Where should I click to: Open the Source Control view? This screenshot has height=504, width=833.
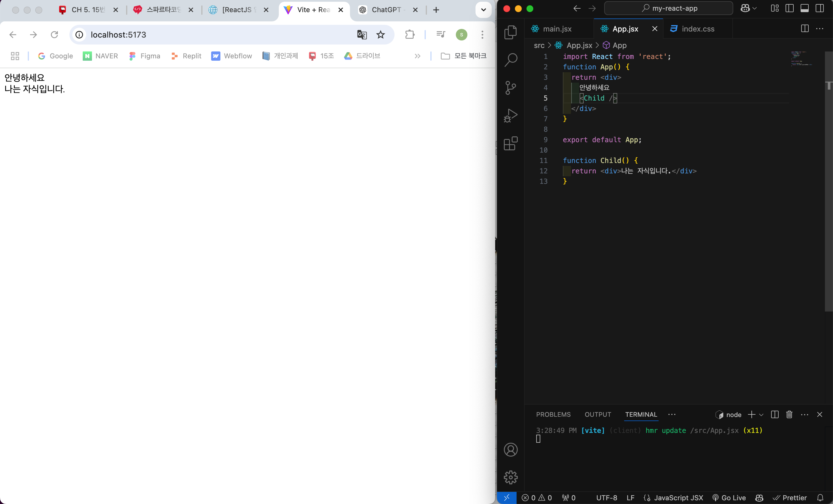[x=511, y=88]
